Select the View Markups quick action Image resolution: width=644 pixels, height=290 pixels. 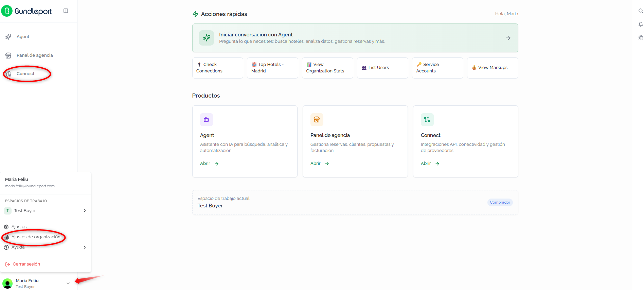[x=493, y=68]
